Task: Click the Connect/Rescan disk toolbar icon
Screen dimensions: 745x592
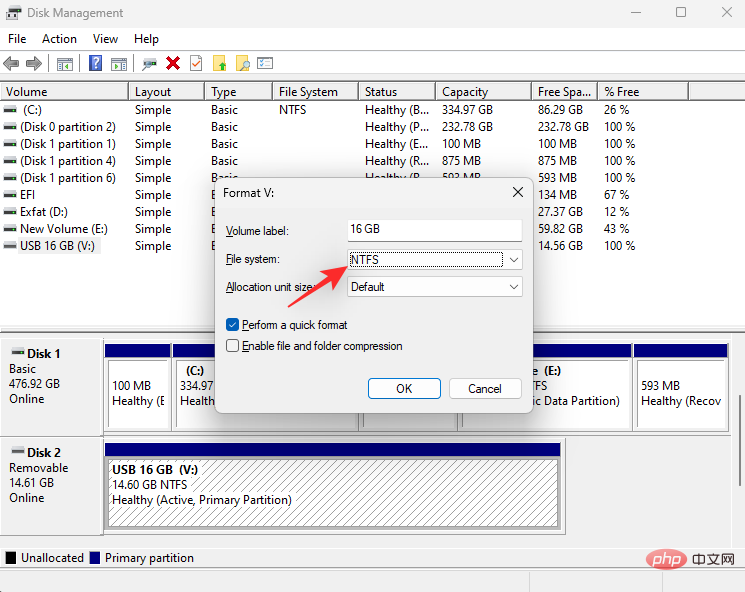Action: click(149, 64)
